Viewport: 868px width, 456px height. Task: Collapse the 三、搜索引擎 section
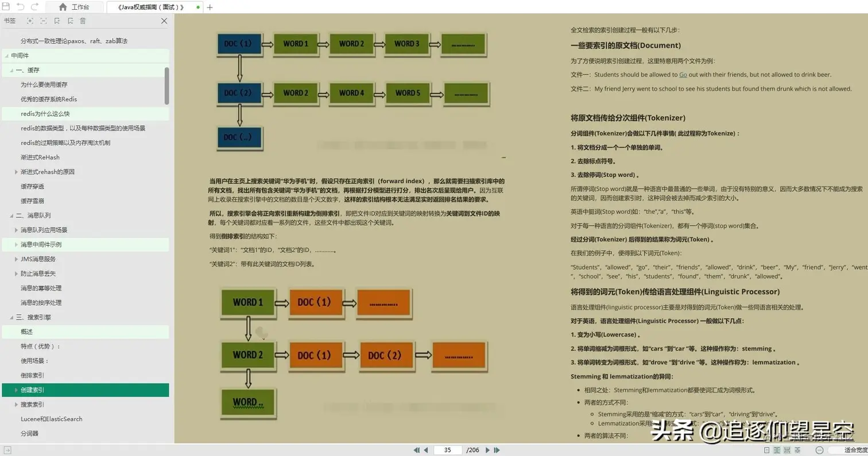tap(10, 317)
